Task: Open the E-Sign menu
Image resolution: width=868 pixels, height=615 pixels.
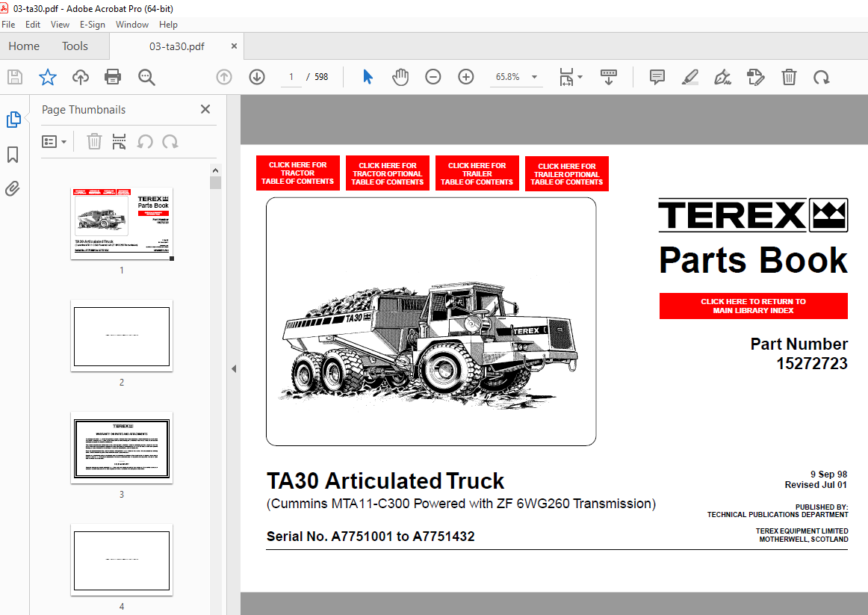Action: tap(93, 25)
